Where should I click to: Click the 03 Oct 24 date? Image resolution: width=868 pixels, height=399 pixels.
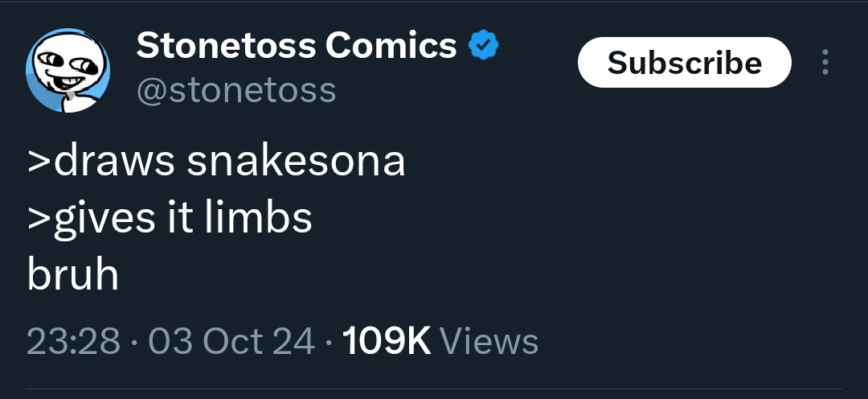[x=231, y=341]
